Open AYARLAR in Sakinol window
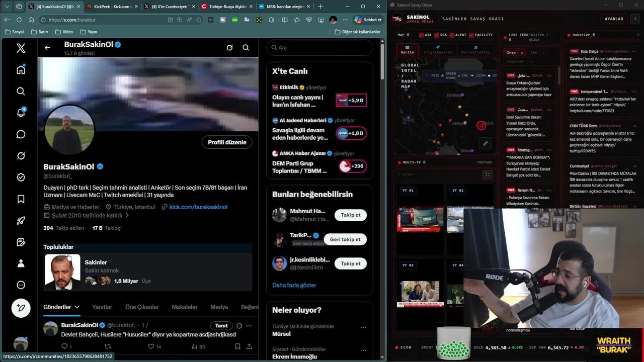644x362 pixels. (x=614, y=19)
